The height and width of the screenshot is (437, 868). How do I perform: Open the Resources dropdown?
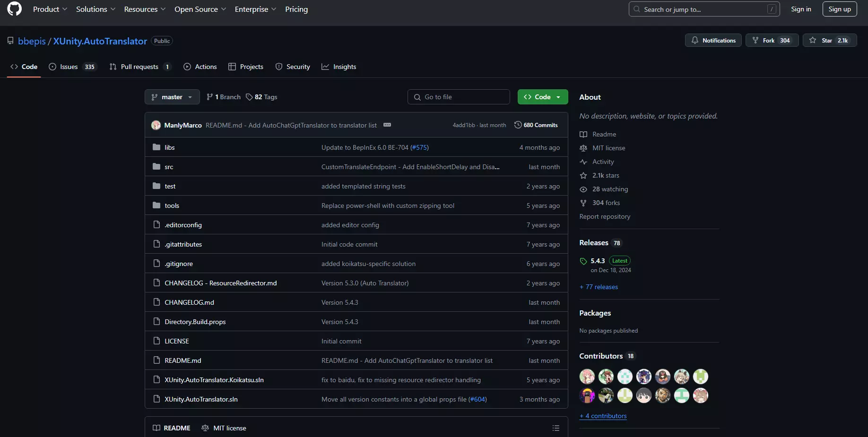tap(145, 9)
